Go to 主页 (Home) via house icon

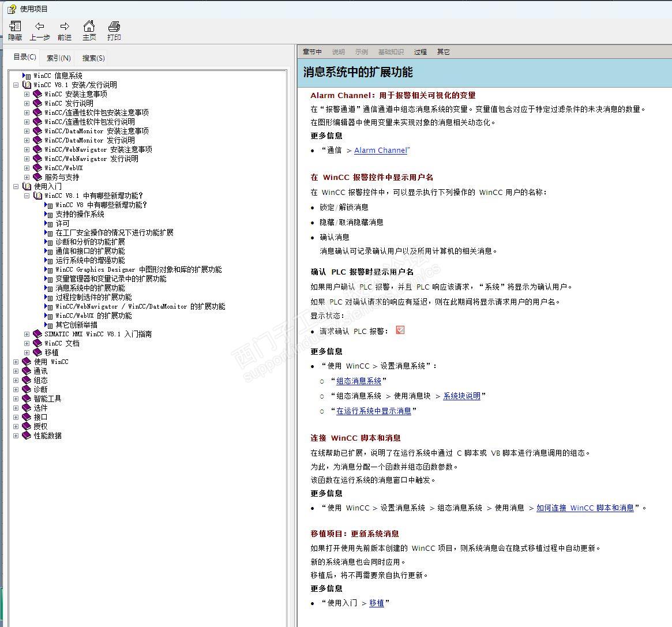(x=89, y=27)
